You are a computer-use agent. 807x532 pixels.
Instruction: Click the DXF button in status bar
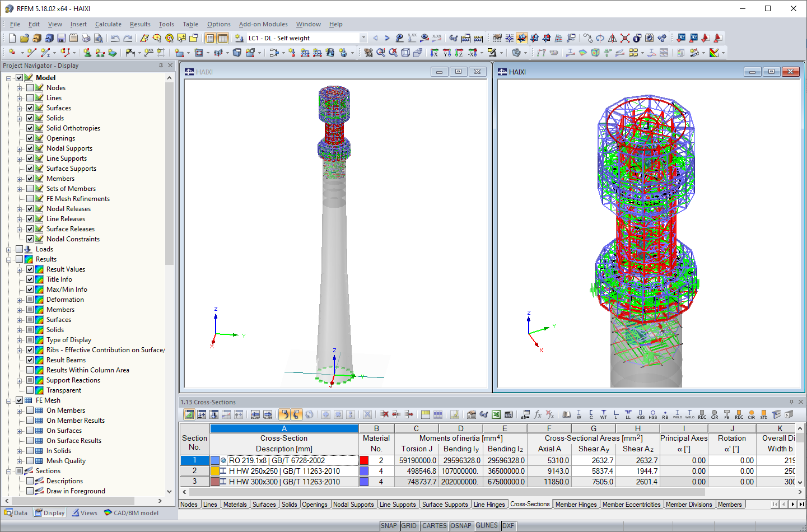click(508, 525)
